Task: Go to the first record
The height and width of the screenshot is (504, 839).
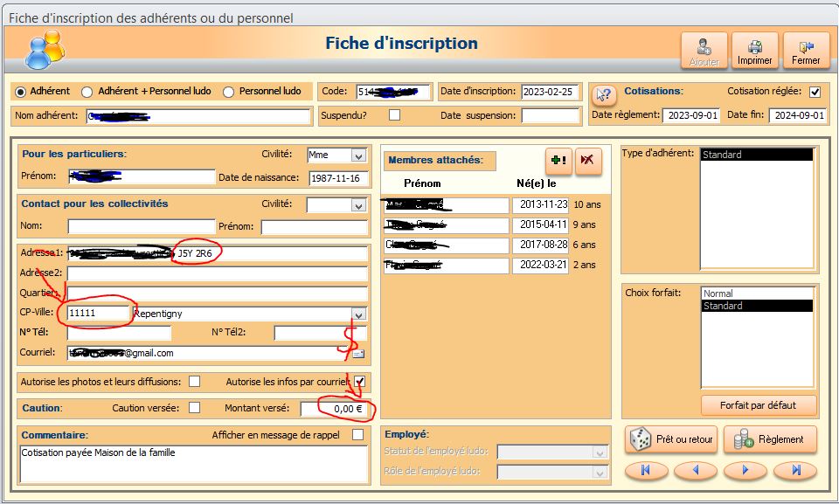Action: 645,470
